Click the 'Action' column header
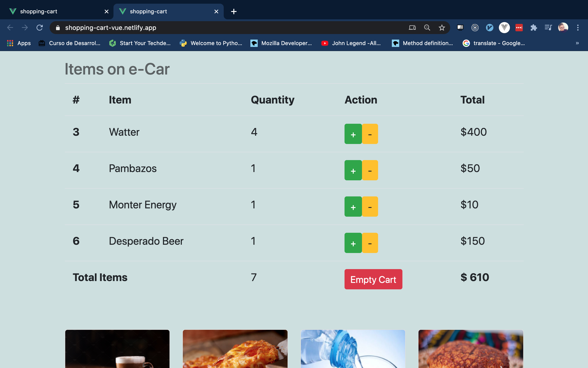Screen dimensions: 588x368 [x=361, y=100]
